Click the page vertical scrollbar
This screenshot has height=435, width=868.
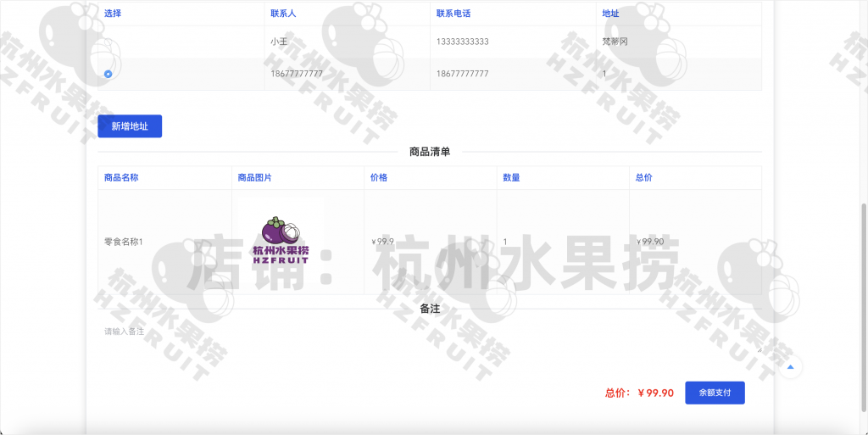(864, 307)
